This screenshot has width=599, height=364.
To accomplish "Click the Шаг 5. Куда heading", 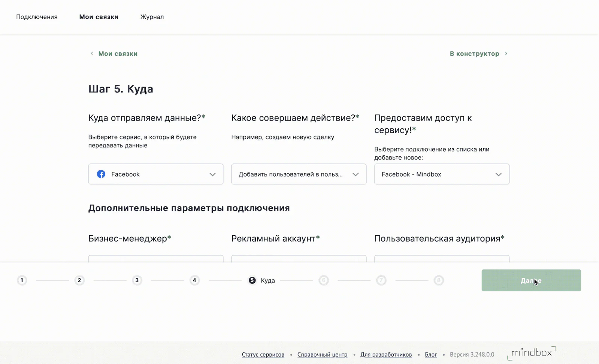I will [121, 89].
